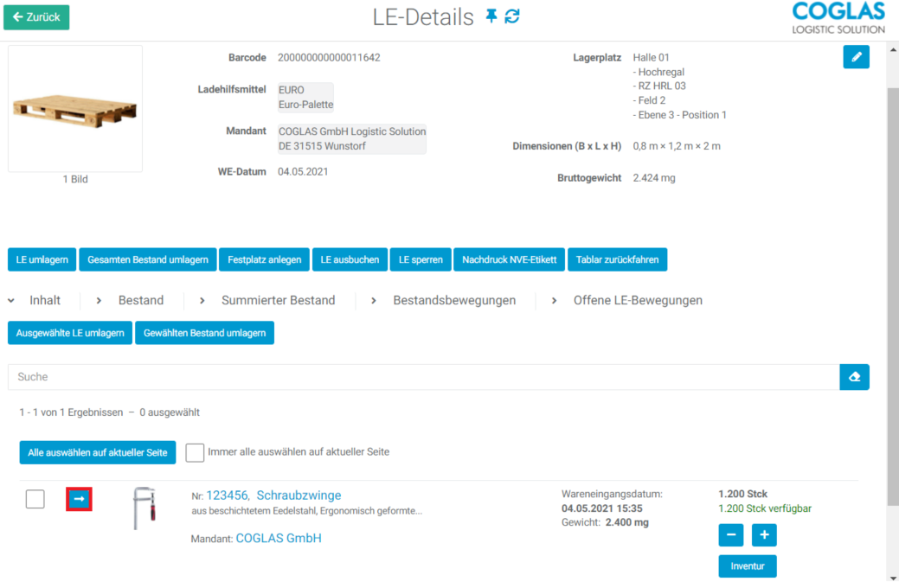Viewport: 899px width, 588px height.
Task: Expand the Summierter Bestand section
Action: pos(267,300)
